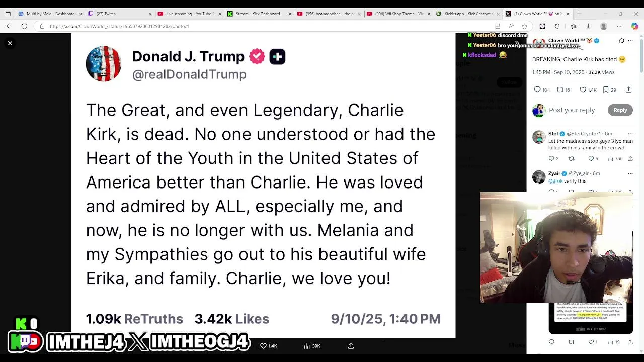Click the Reply button

click(620, 110)
